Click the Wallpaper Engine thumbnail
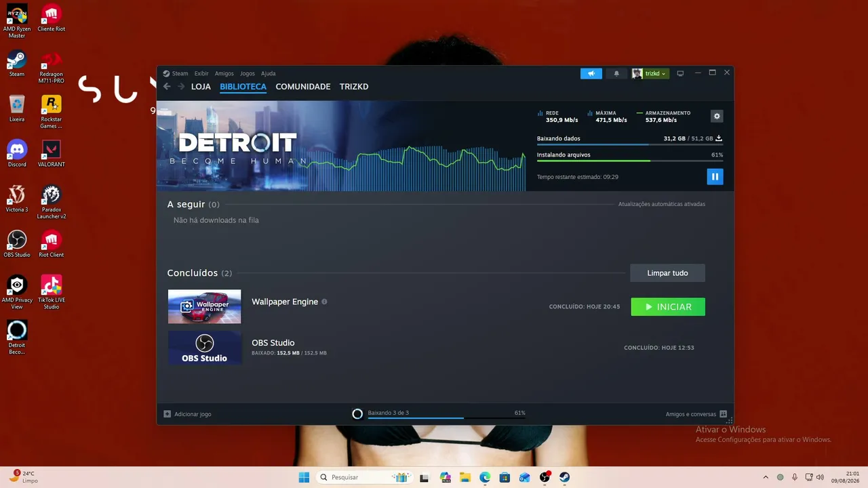The image size is (868, 488). 204,306
